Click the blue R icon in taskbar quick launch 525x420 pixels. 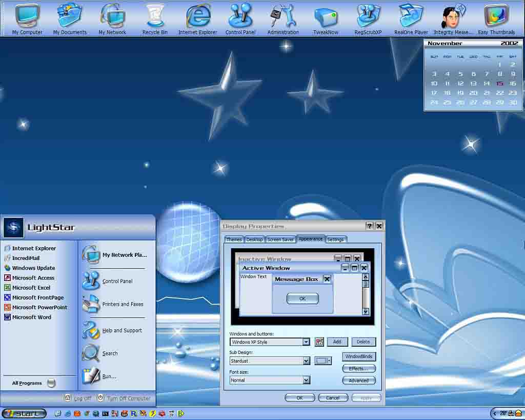tap(134, 414)
